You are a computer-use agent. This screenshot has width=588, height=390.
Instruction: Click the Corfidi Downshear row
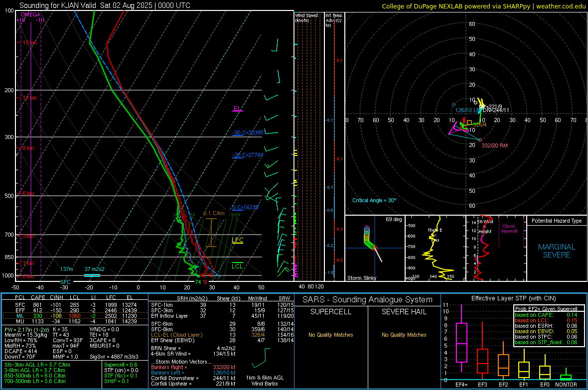click(x=193, y=378)
